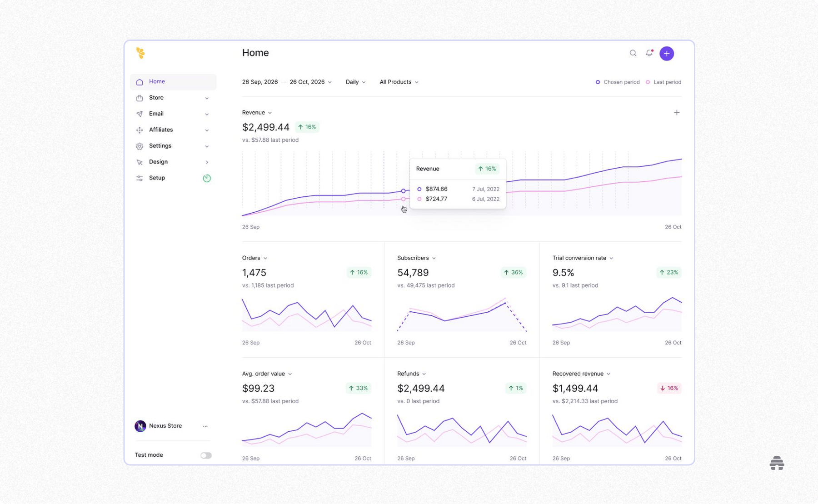Click the Design cursor icon
Screen dimensions: 818x504
point(140,162)
